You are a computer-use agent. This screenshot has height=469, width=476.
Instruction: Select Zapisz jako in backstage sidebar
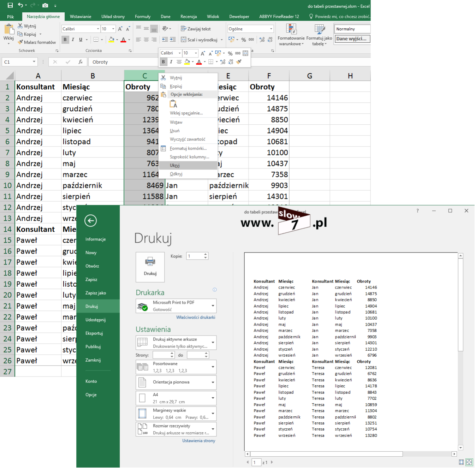(x=98, y=293)
